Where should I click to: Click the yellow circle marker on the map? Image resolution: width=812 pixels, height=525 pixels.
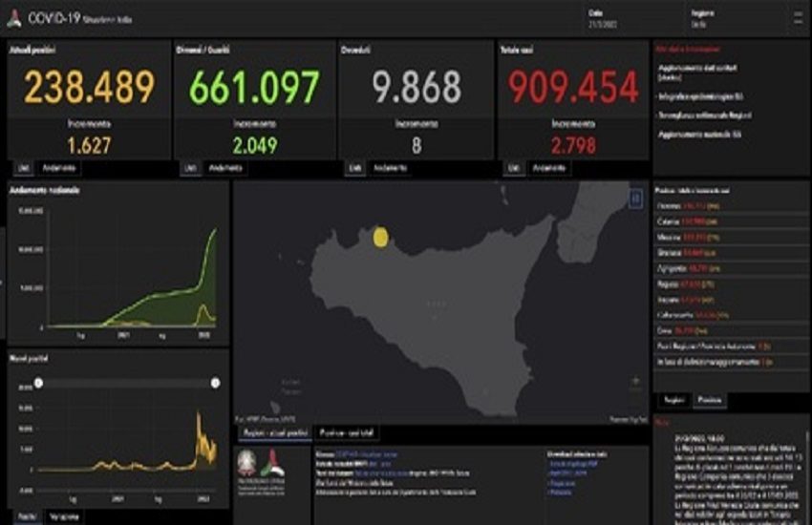[x=379, y=237]
